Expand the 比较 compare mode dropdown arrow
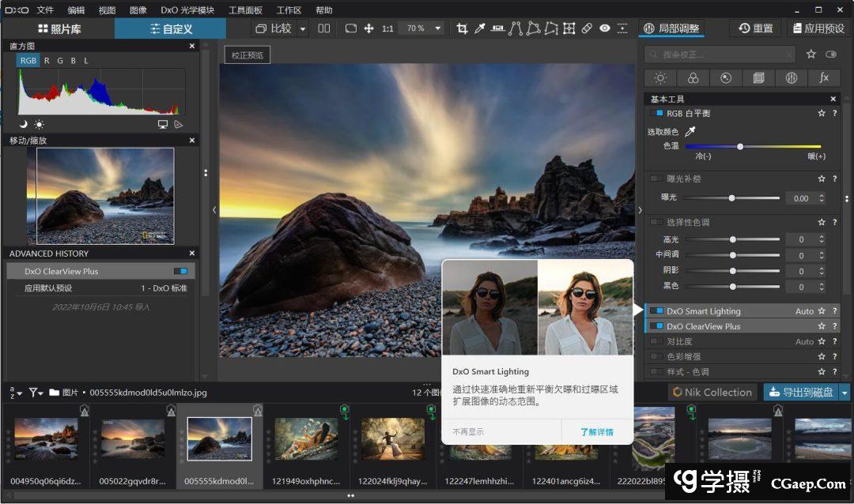 (x=303, y=28)
